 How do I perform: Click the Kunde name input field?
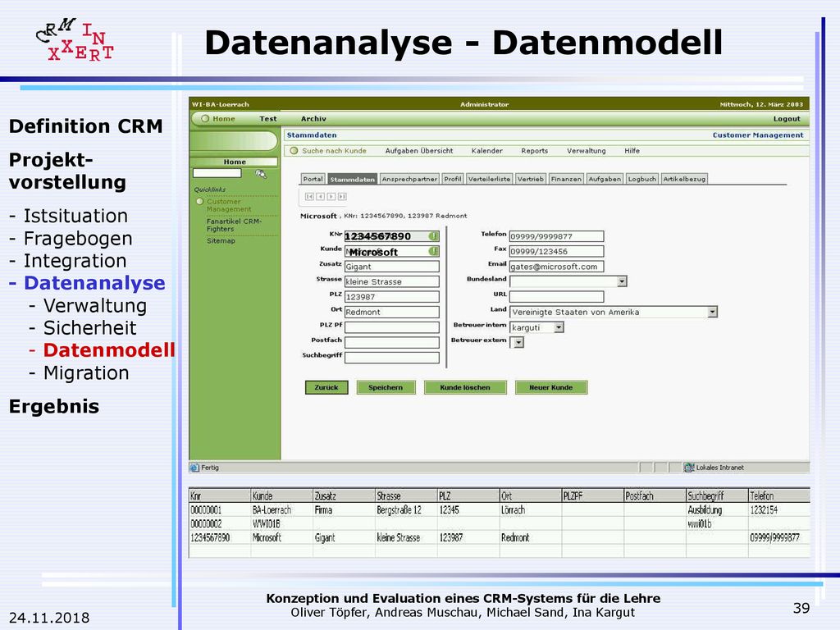coord(391,251)
